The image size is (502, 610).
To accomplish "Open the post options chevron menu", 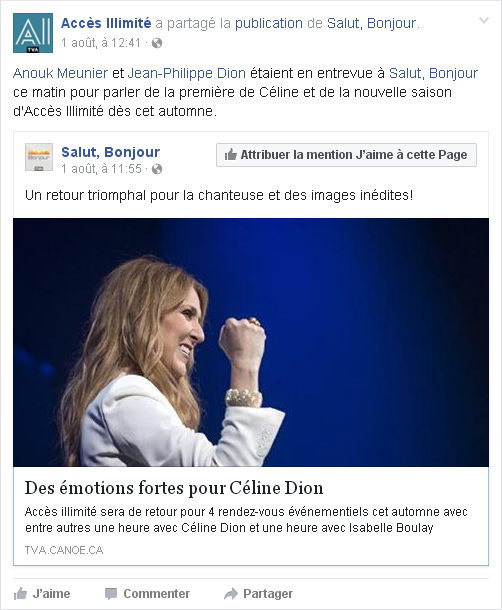I will click(483, 20).
